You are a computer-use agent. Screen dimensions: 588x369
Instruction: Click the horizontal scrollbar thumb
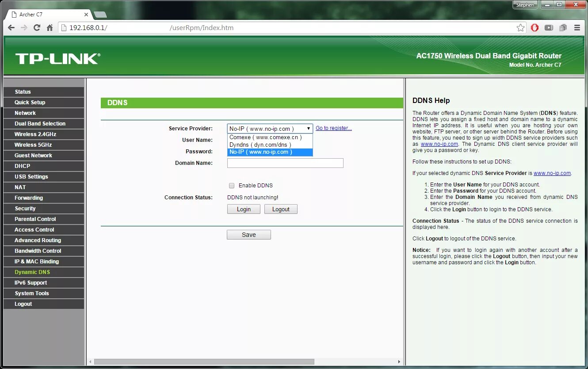(x=204, y=361)
